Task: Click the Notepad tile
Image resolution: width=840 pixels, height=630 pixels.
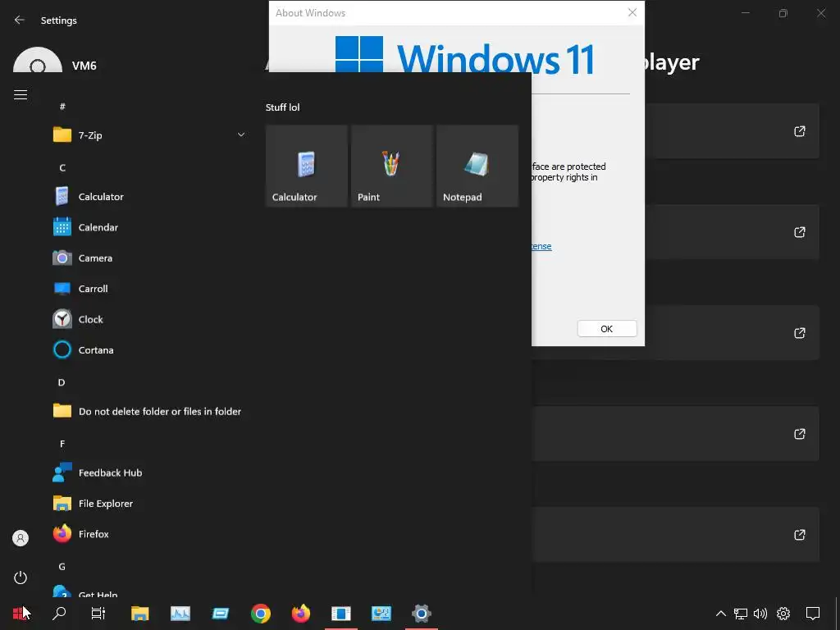Action: pos(477,166)
